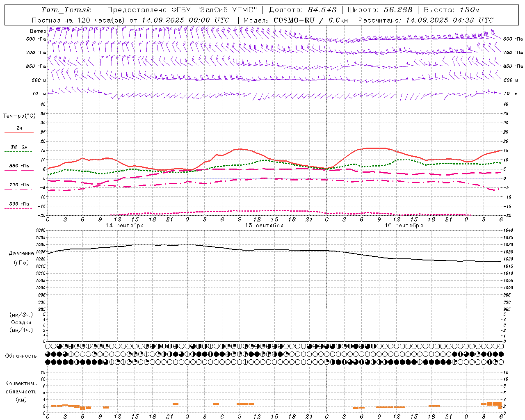The width and height of the screenshot is (525, 420).
Task: Click the 700 гПа temperature legend entry
Action: 19,185
